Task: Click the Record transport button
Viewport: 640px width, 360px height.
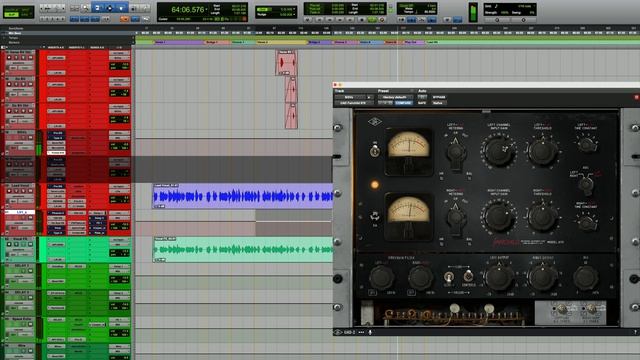Action: pos(382,19)
